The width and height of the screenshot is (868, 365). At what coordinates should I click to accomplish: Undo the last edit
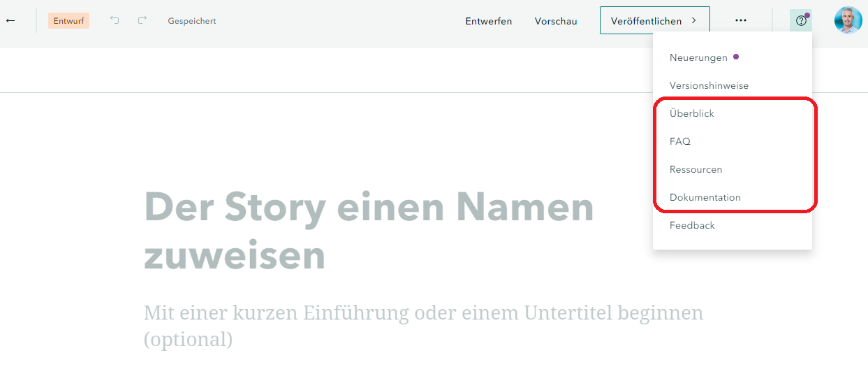[115, 21]
